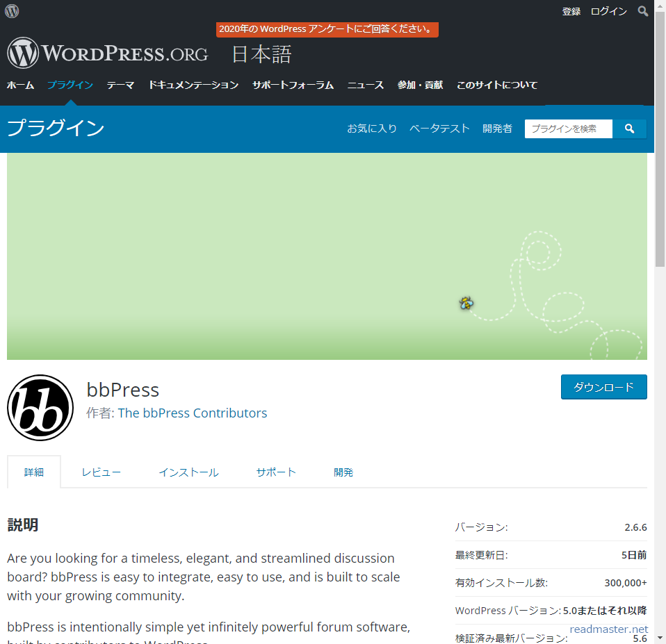Click The bbPress Contributors author link

pos(193,413)
